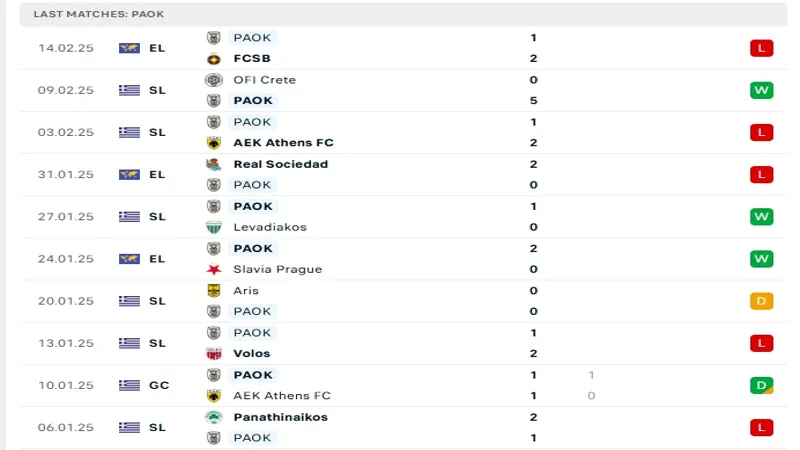Open the Panathinaikos team name link
This screenshot has width=800, height=450.
(280, 417)
